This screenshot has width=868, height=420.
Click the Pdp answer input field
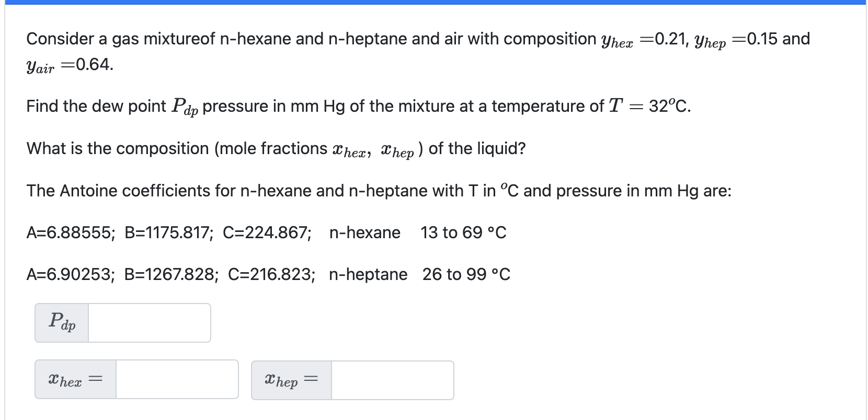[x=149, y=323]
